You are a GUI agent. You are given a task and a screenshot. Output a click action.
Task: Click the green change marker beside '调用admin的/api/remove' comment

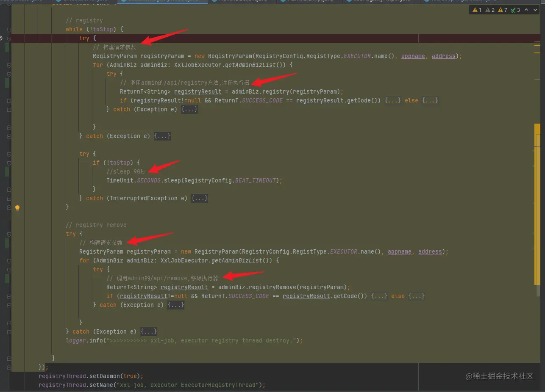[7, 278]
